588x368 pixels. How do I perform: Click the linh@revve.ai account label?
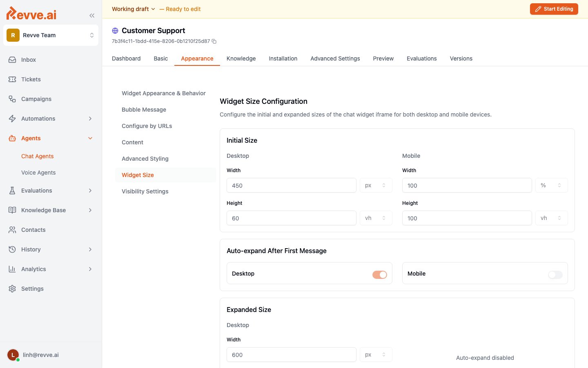41,355
